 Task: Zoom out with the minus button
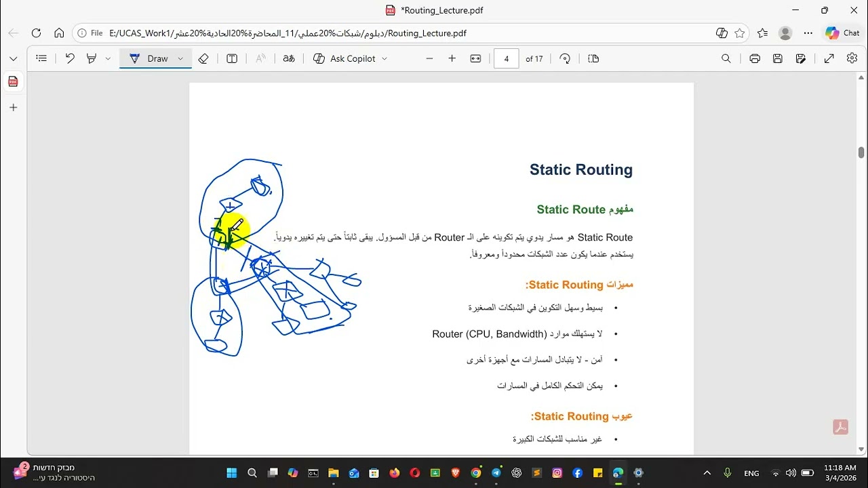pyautogui.click(x=429, y=59)
